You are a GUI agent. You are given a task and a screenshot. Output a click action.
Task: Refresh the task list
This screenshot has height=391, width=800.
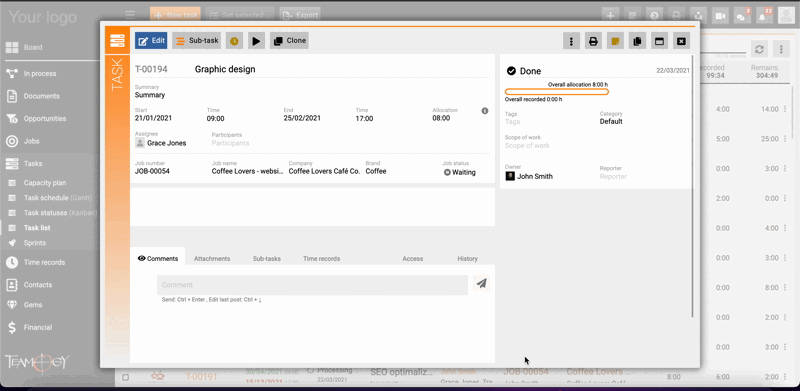click(x=759, y=49)
